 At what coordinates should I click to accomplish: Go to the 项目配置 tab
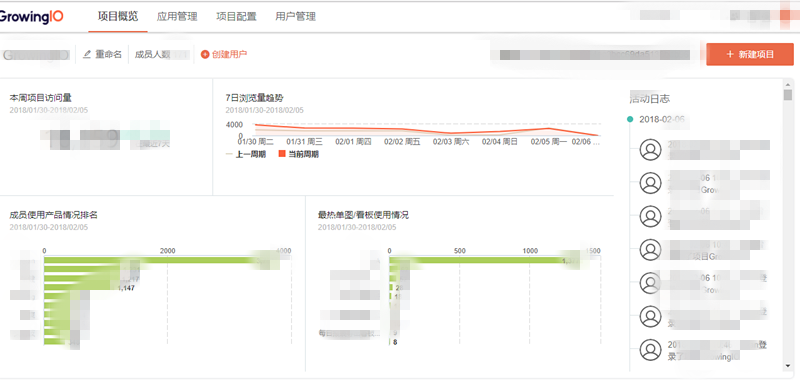(236, 16)
